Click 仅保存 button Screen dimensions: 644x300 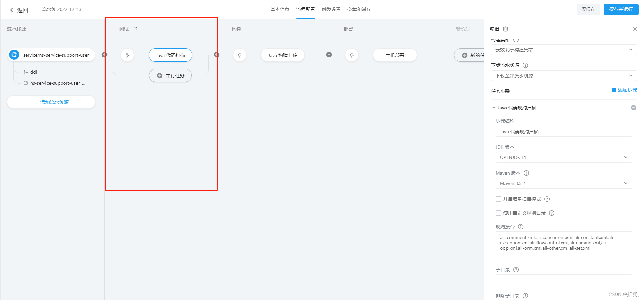tap(588, 9)
